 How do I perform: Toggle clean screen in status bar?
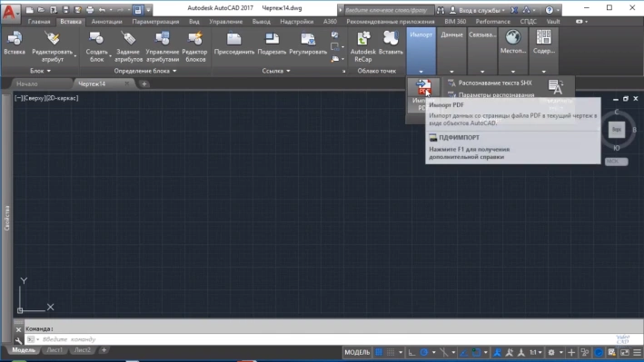tap(625, 352)
